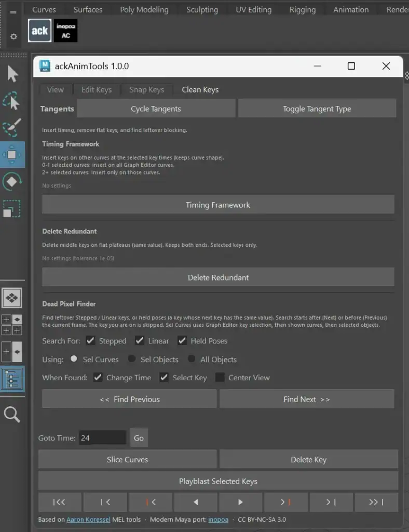The height and width of the screenshot is (532, 409).
Task: Select the Paint Selection tool
Action: (12, 128)
